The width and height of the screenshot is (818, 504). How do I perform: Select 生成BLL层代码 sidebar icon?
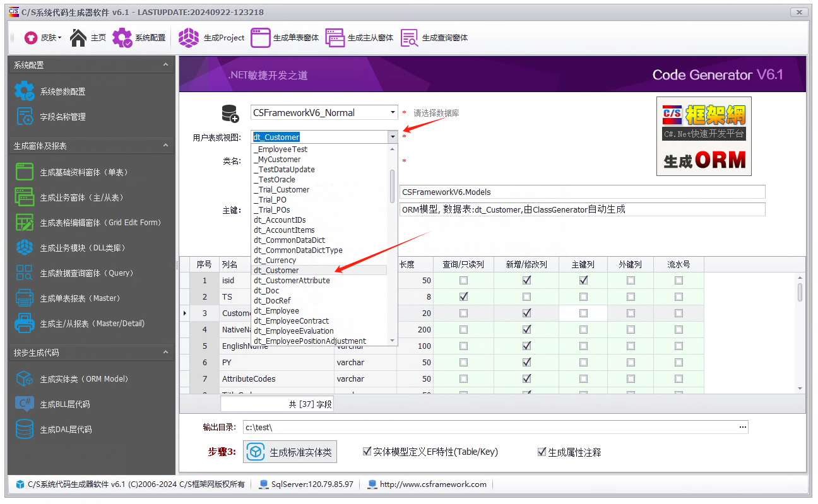pos(25,404)
